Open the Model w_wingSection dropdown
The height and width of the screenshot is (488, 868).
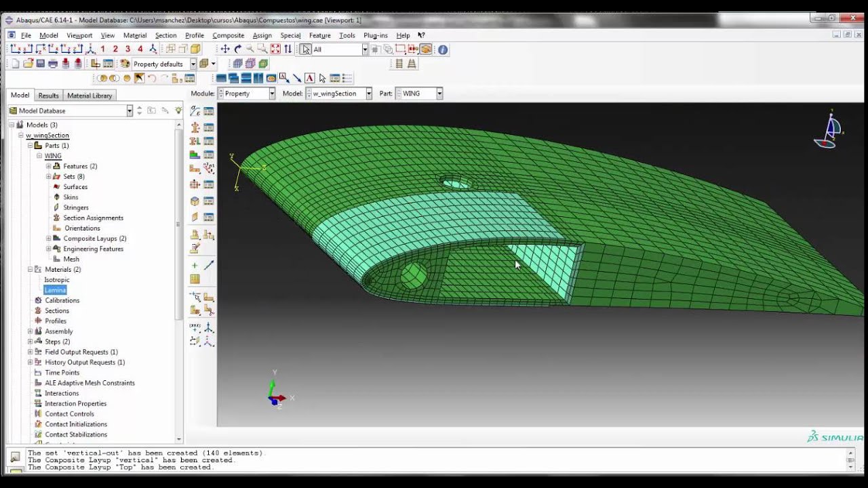pyautogui.click(x=369, y=94)
